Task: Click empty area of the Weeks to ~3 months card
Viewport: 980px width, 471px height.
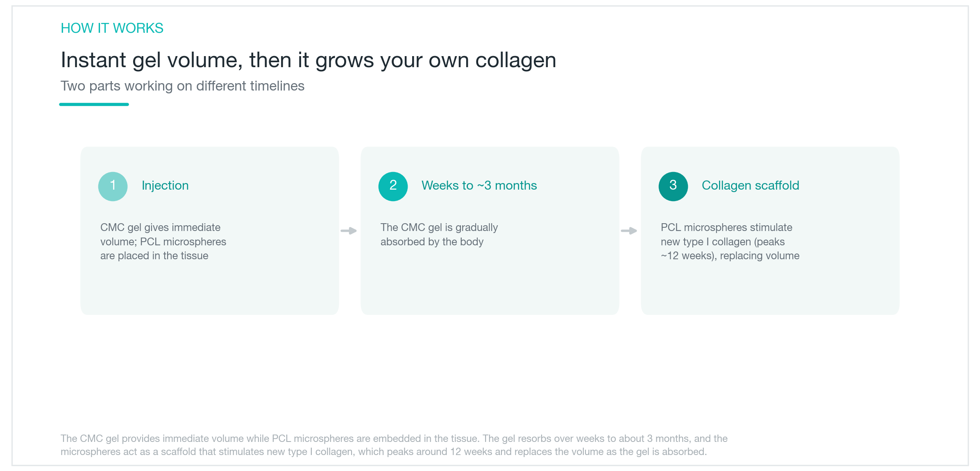Action: (x=490, y=283)
